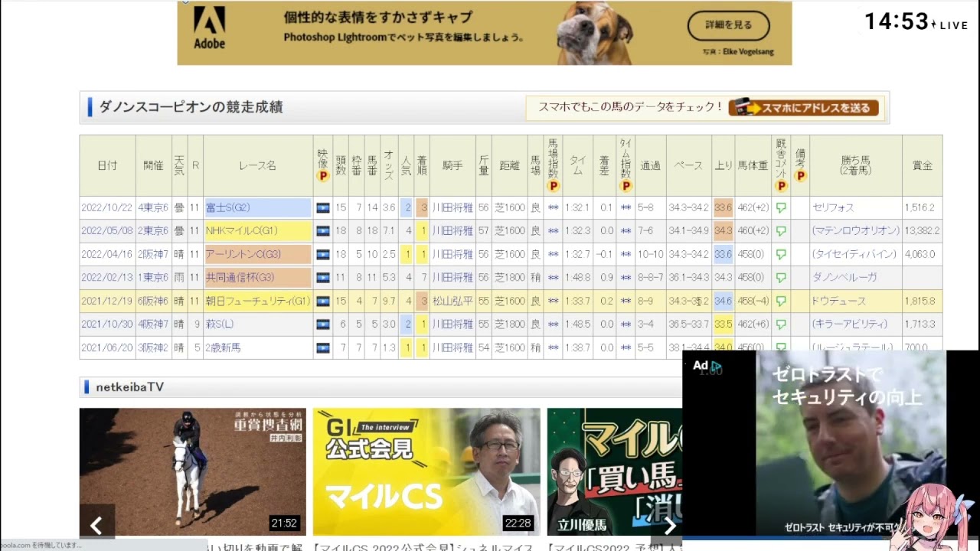The image size is (980, 551).
Task: Open stable comment bubble for 2022/10/22 race
Action: [781, 207]
